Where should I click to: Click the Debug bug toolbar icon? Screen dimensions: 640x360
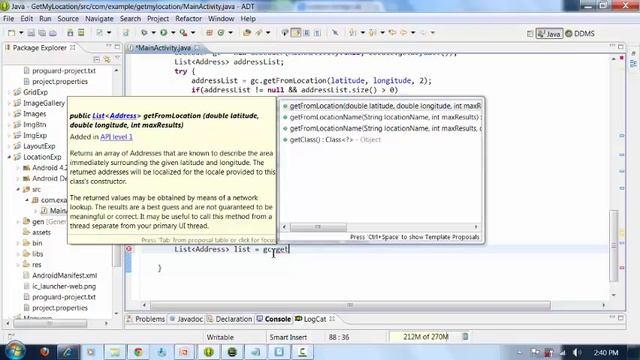(x=144, y=33)
